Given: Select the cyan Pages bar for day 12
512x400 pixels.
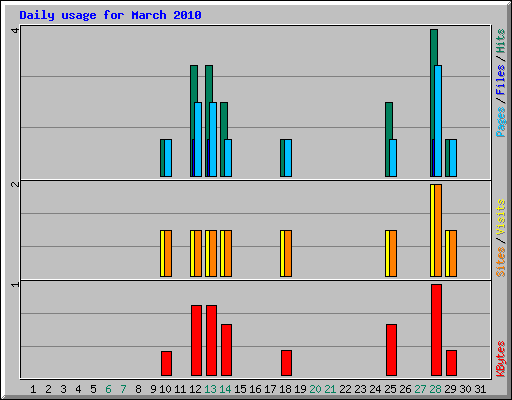Looking at the screenshot, I should click(198, 139).
